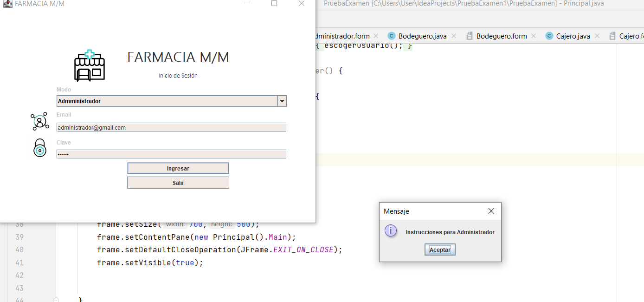Click Aceptar in the Mensaje dialog
Viewport: 644px width, 302px height.
(x=440, y=249)
